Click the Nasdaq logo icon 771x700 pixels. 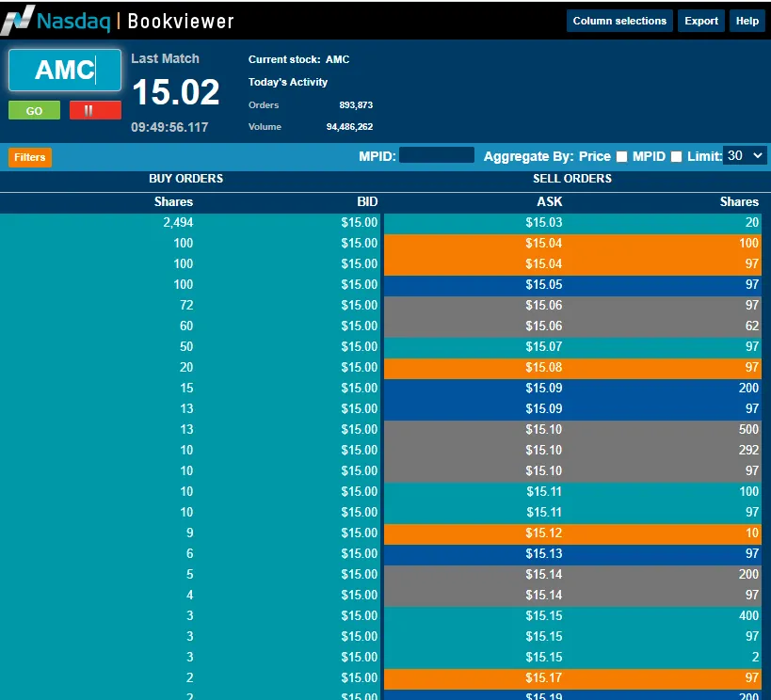tap(18, 20)
